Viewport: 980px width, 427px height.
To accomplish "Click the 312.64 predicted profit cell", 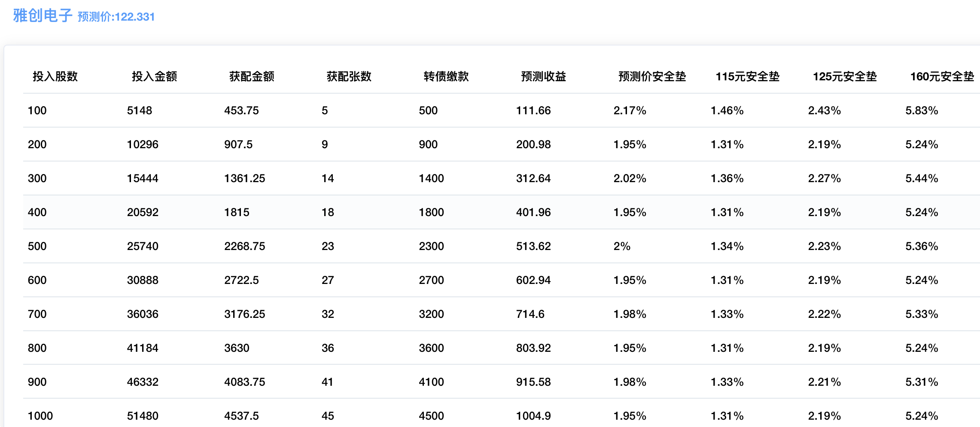I will tap(533, 178).
